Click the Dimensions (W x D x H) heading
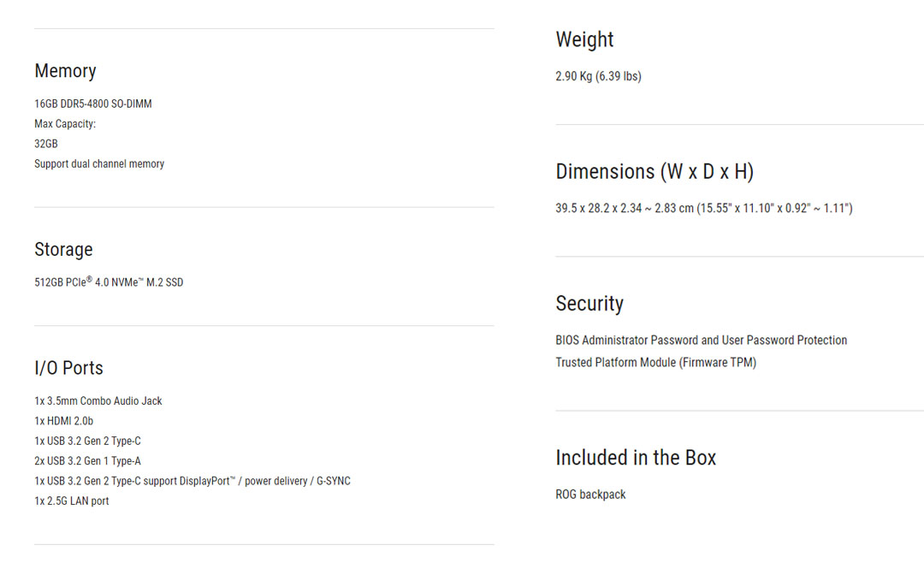Screen dimensions: 924x587 pyautogui.click(x=654, y=172)
